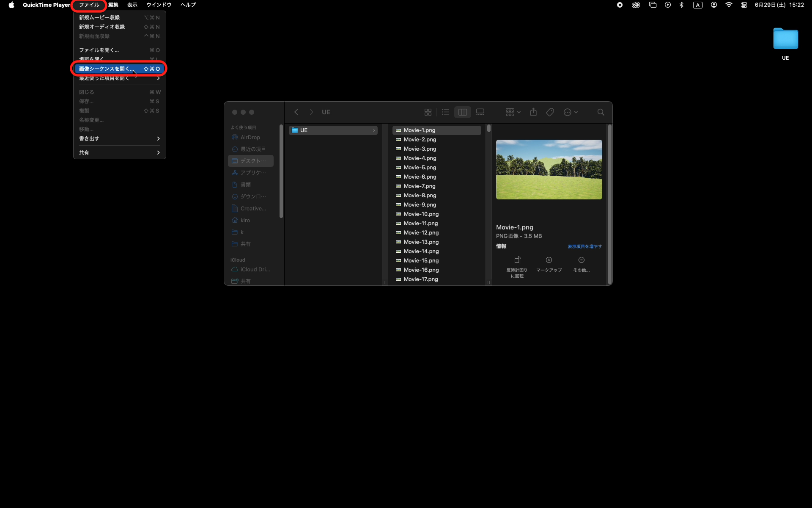812x508 pixels.
Task: Select ダウンロード in Finder sidebar
Action: (251, 196)
